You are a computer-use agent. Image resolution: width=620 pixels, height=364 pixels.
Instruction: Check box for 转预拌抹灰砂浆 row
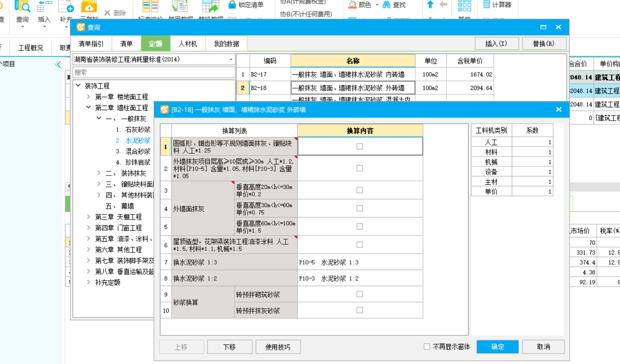point(360,310)
